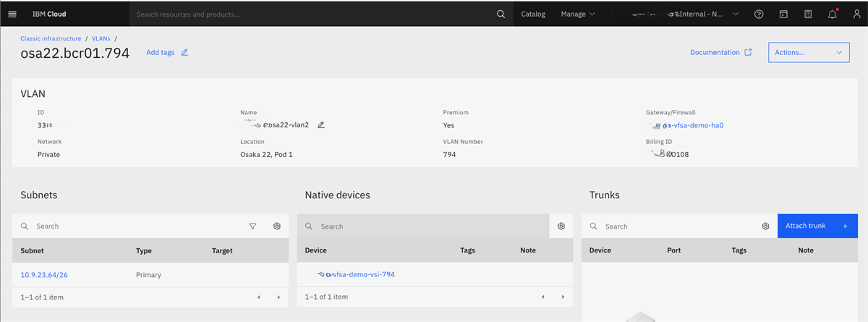Go to previous page in Native devices

(542, 297)
